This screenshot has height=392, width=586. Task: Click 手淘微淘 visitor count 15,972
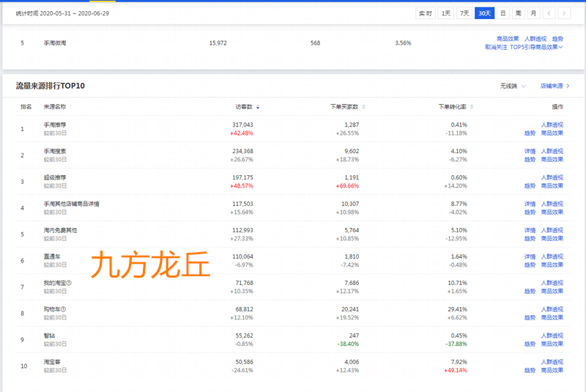[218, 43]
